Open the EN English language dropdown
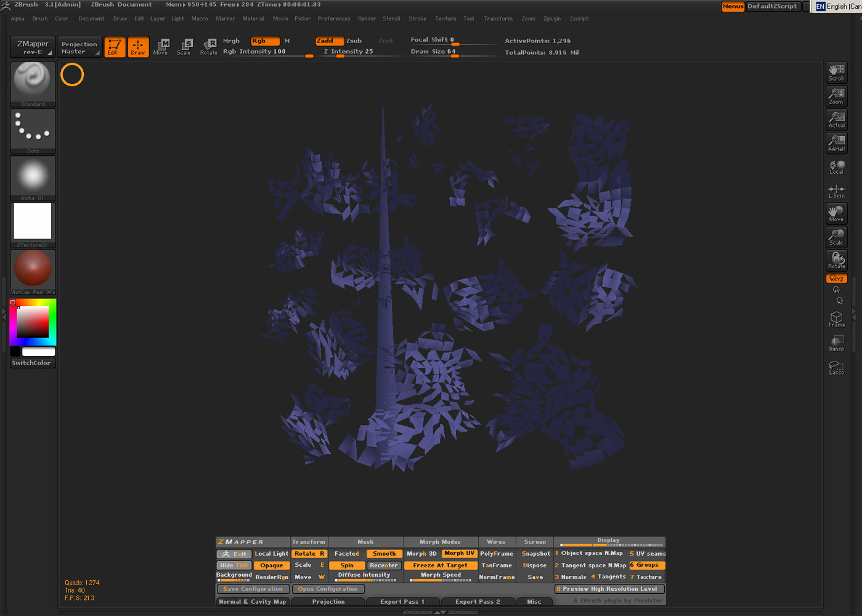This screenshot has height=616, width=862. [x=831, y=6]
